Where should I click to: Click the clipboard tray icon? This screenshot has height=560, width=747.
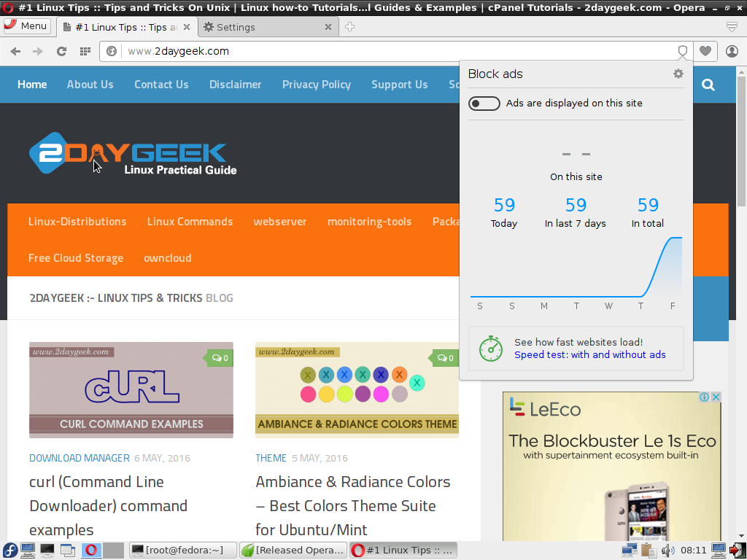pos(649,551)
